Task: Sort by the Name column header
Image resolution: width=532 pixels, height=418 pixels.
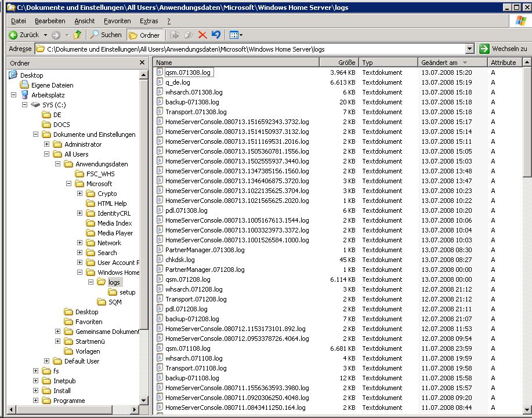Action: coord(236,63)
